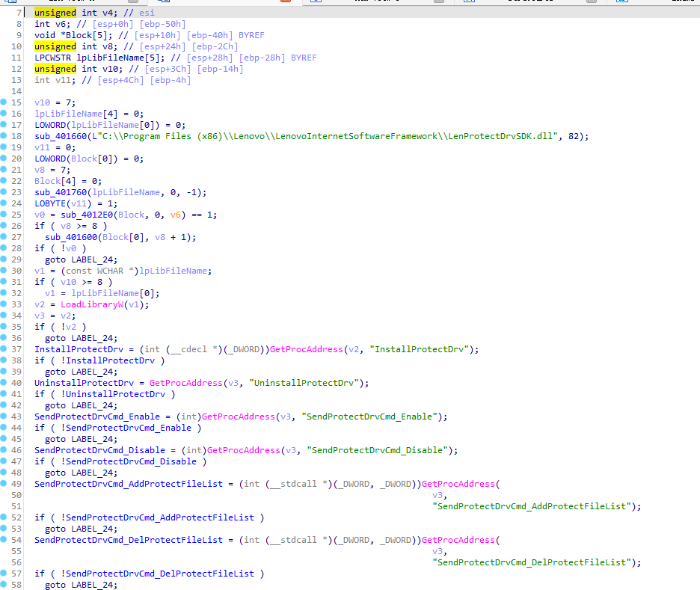Click SendProtectDrvCmd_AddProtectFileList variable on line 49
This screenshot has height=590, width=700.
(x=129, y=484)
